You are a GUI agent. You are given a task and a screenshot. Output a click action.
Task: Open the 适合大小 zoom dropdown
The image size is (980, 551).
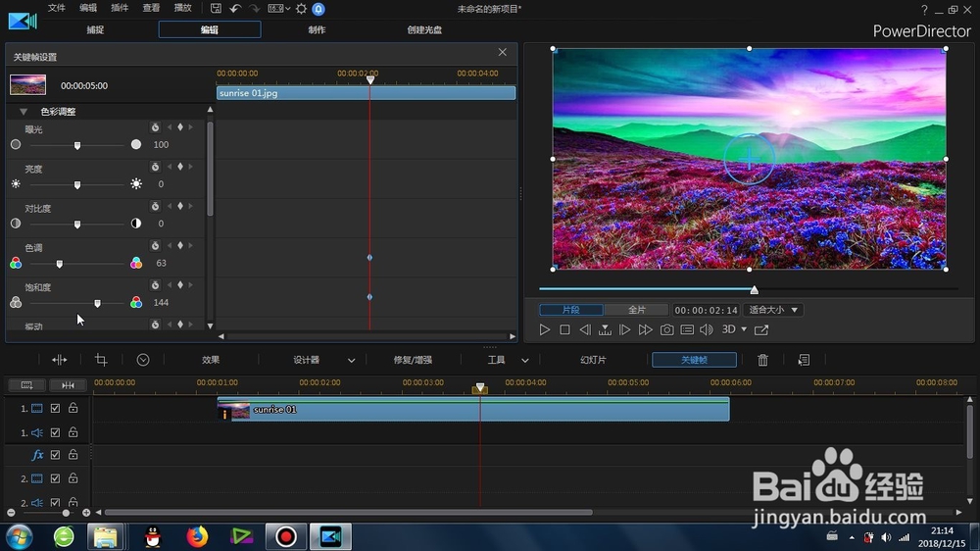point(774,310)
